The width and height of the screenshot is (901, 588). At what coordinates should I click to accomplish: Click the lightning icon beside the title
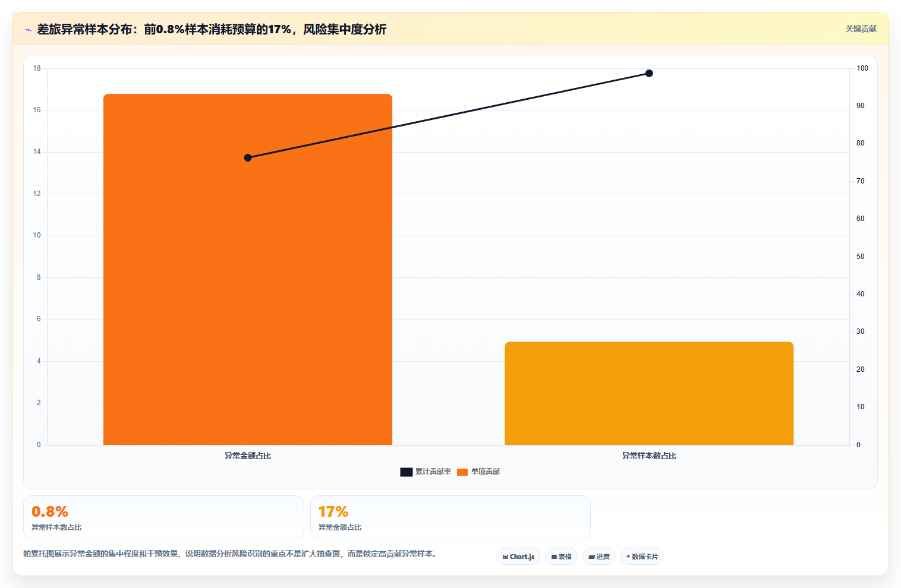pos(28,30)
